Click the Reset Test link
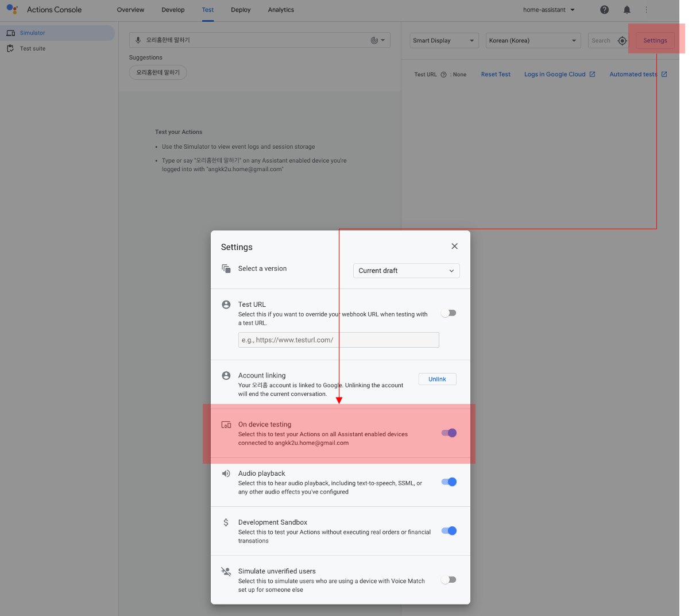This screenshot has width=692, height=616. 496,75
